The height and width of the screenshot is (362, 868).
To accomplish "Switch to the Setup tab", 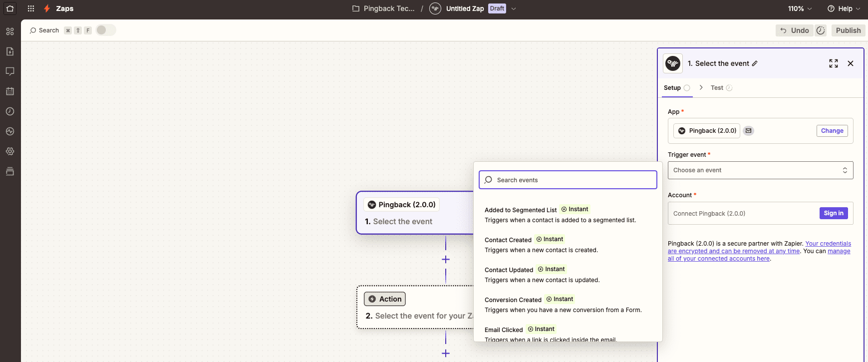I will tap(677, 88).
